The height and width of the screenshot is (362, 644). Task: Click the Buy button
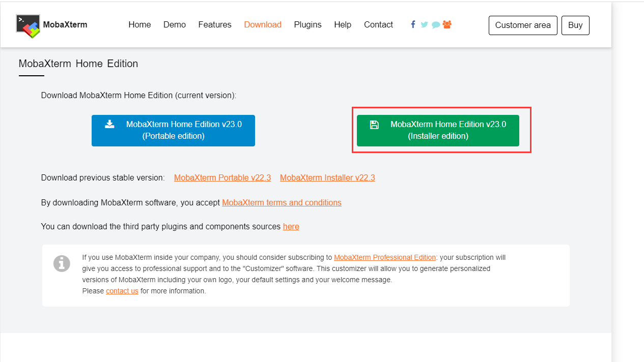(575, 25)
